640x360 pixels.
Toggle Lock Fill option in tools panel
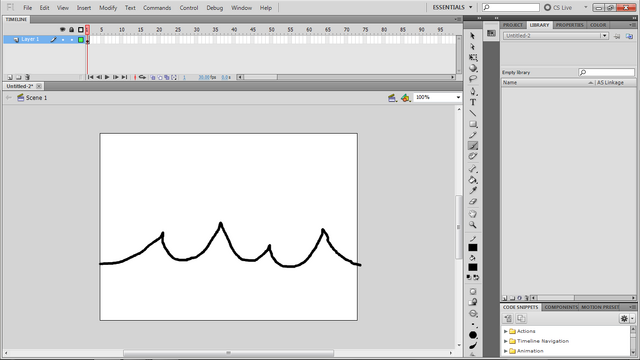coord(473,302)
